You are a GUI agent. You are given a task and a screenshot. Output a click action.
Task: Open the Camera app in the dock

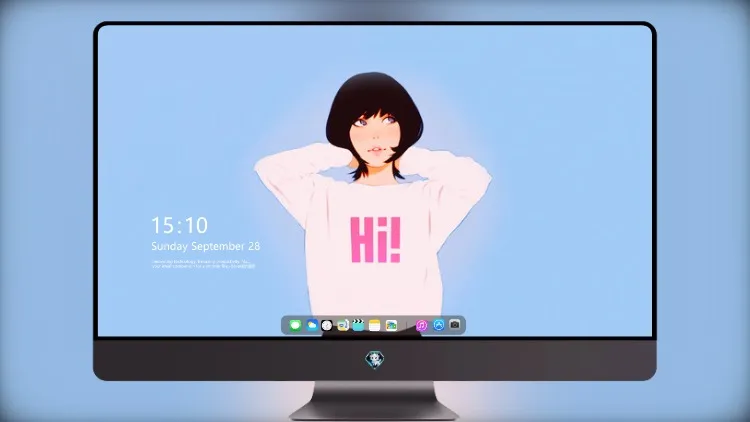coord(455,325)
